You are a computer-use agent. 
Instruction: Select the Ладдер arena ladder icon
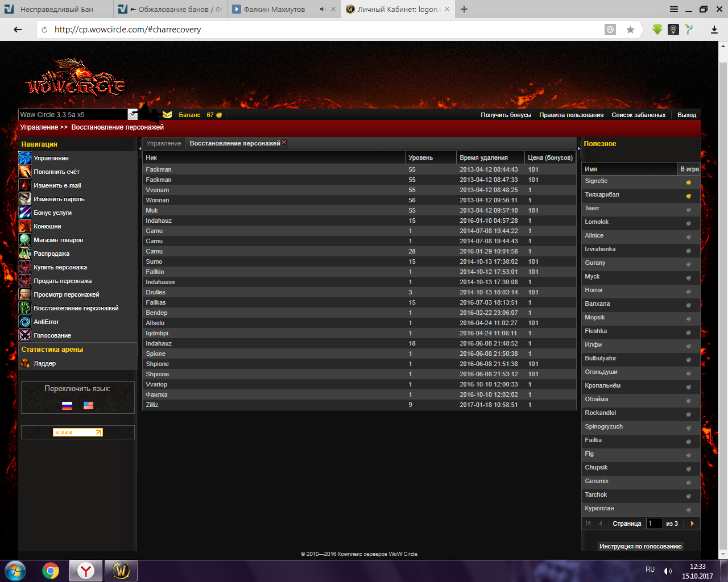(25, 363)
